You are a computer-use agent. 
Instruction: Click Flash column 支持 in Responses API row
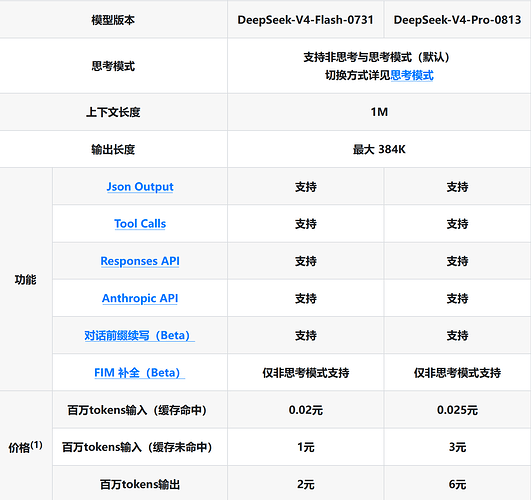point(305,261)
